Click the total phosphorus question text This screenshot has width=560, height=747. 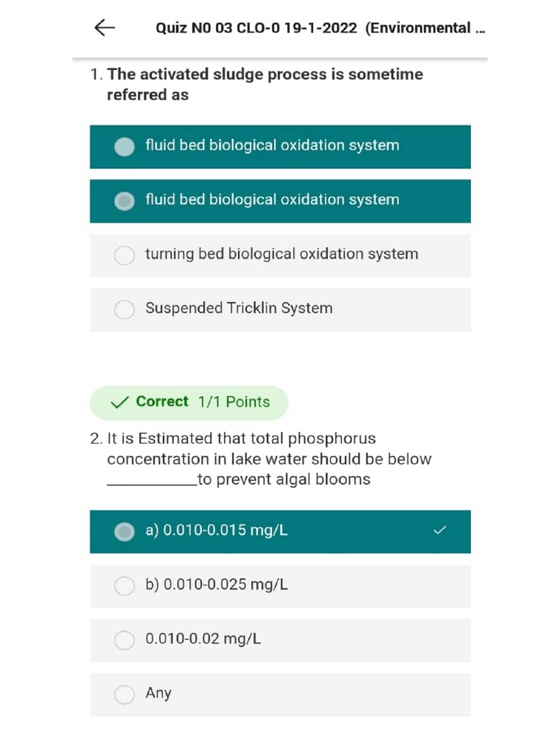[268, 459]
